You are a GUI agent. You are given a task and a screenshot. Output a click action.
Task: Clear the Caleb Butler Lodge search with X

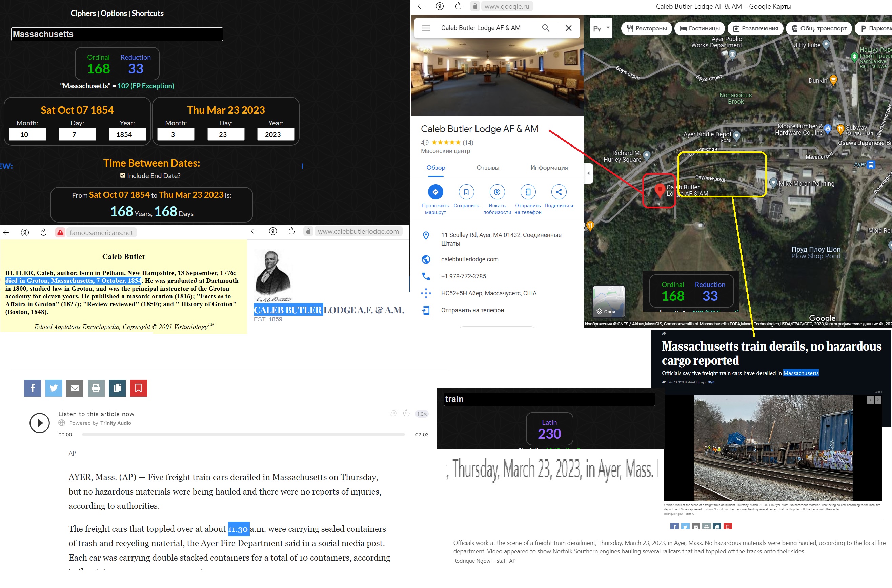pos(569,28)
